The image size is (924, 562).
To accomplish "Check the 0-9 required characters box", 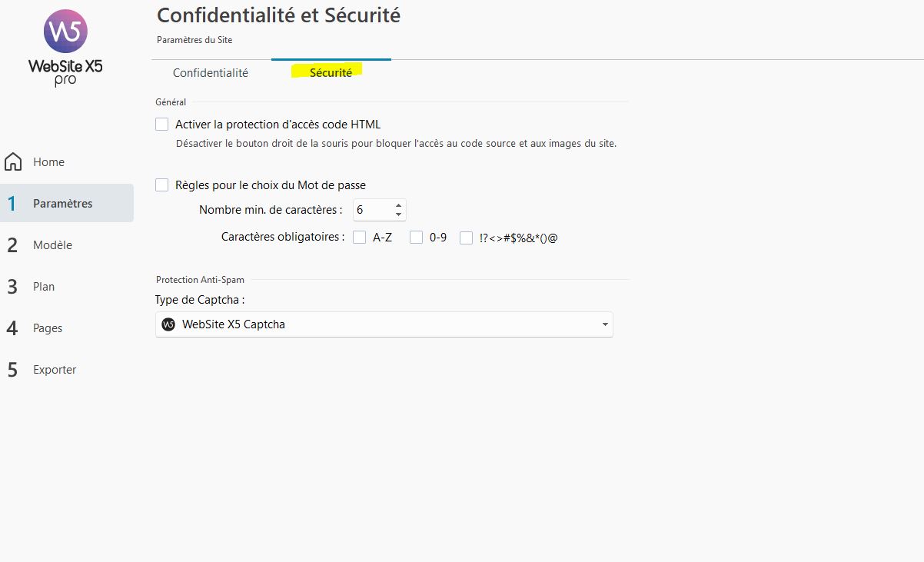I will tap(416, 238).
